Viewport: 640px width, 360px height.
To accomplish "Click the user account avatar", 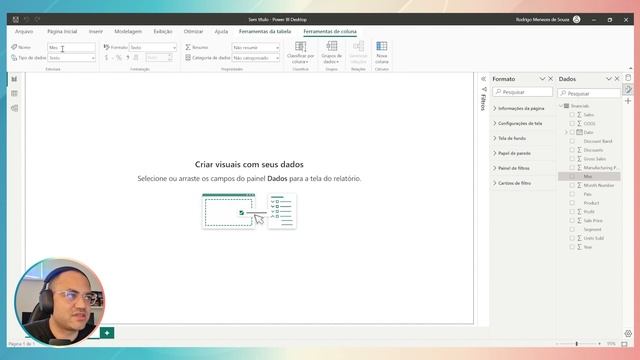I will 576,20.
